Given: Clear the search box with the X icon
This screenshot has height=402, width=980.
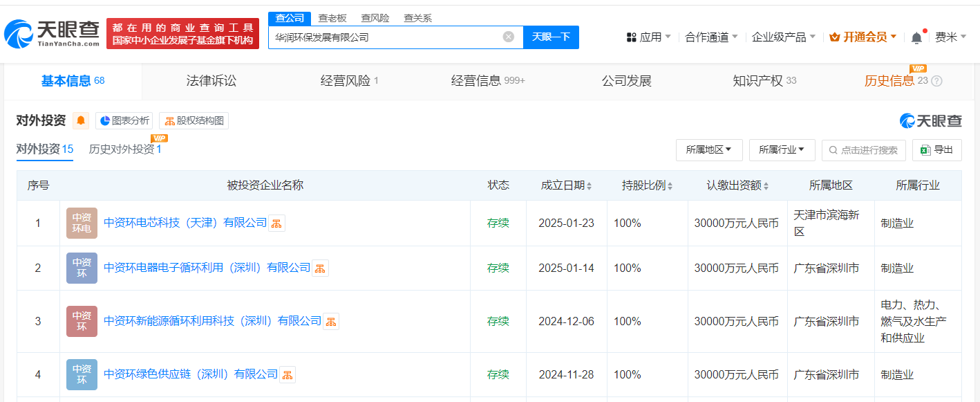Looking at the screenshot, I should pyautogui.click(x=509, y=37).
